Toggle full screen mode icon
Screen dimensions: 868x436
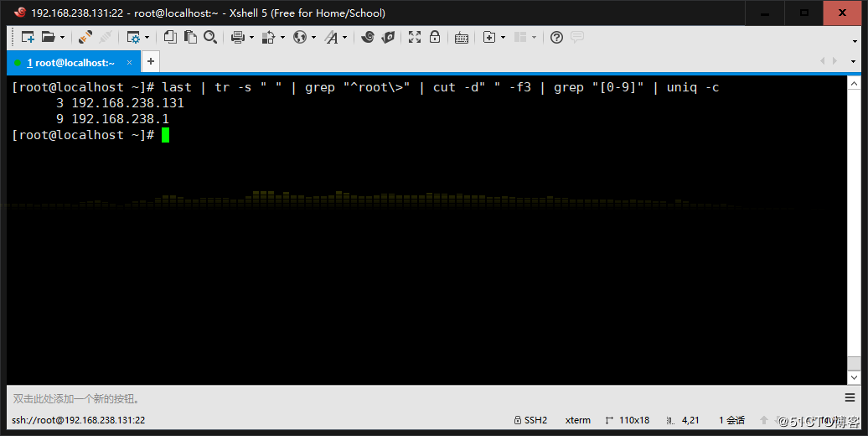(x=415, y=37)
